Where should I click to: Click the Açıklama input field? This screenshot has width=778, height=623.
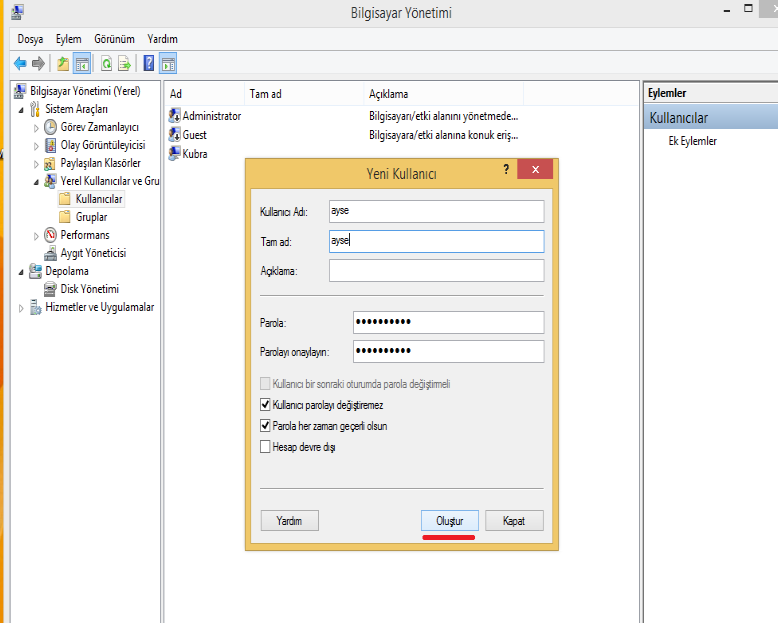click(436, 271)
